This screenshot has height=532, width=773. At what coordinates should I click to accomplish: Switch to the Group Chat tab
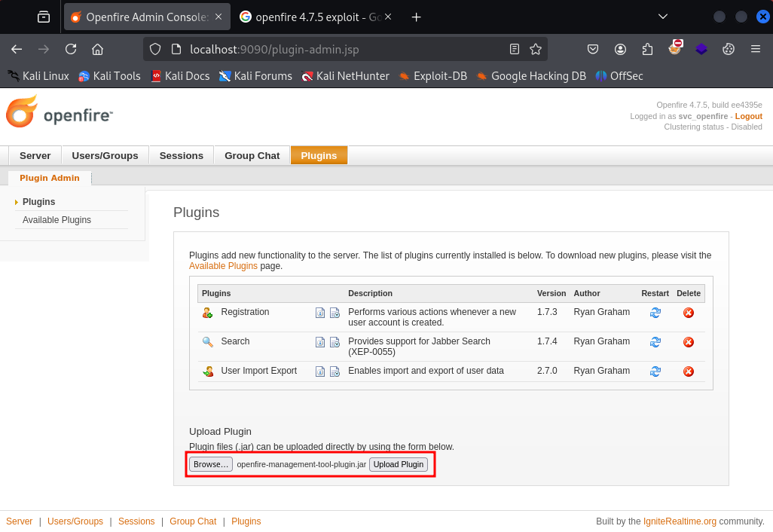click(252, 156)
